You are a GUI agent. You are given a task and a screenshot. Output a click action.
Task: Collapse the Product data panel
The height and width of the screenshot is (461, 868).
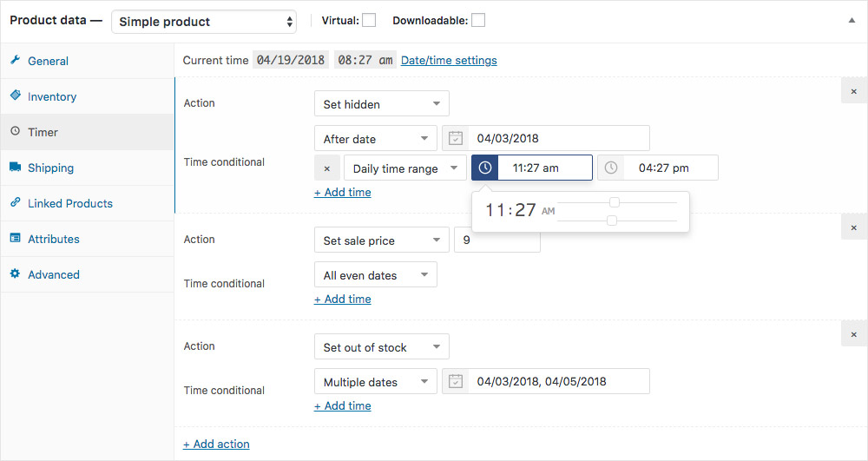pos(852,21)
